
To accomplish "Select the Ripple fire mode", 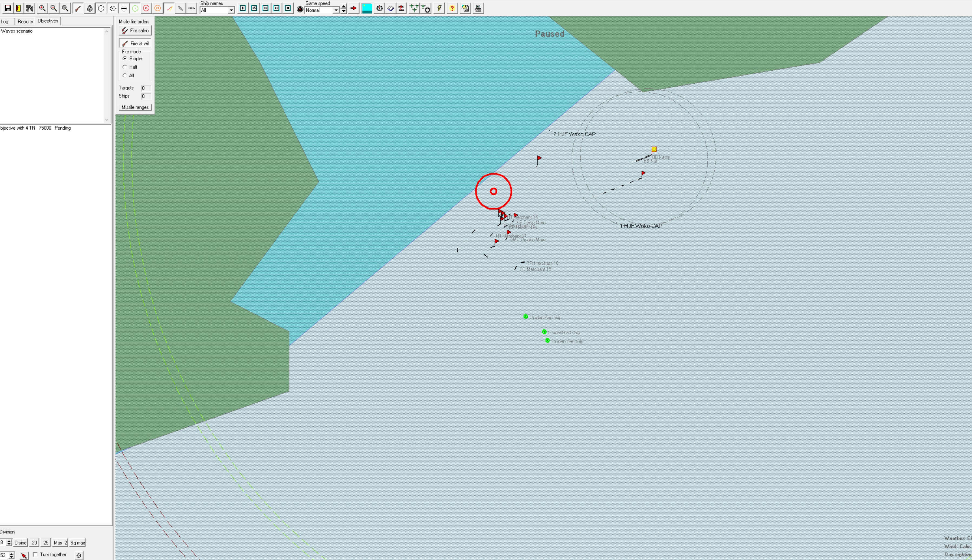I will 125,58.
